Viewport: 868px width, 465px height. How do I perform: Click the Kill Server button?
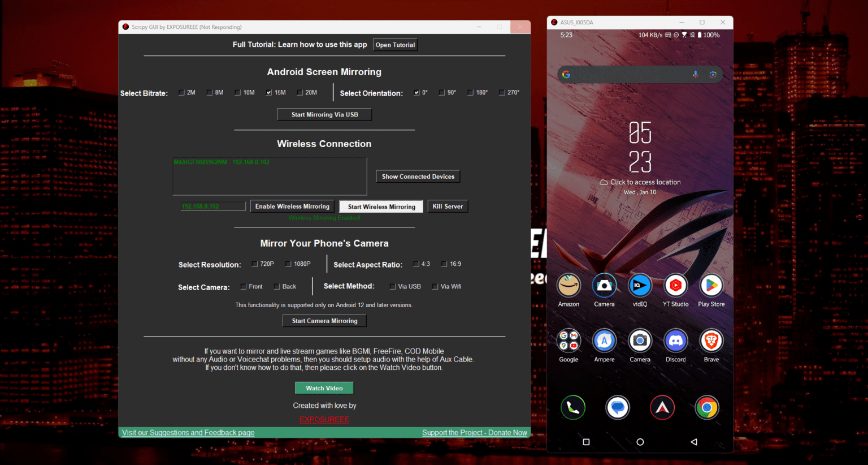pos(448,206)
